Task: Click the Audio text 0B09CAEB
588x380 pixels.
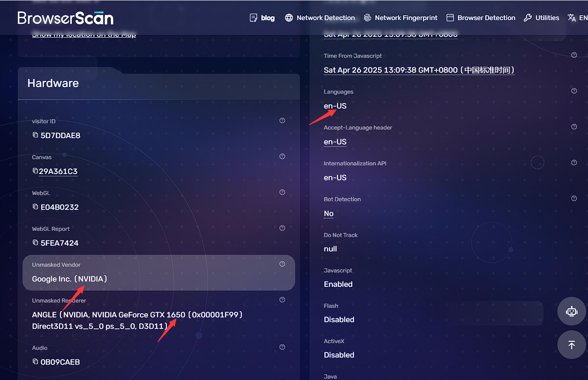Action: [60, 362]
